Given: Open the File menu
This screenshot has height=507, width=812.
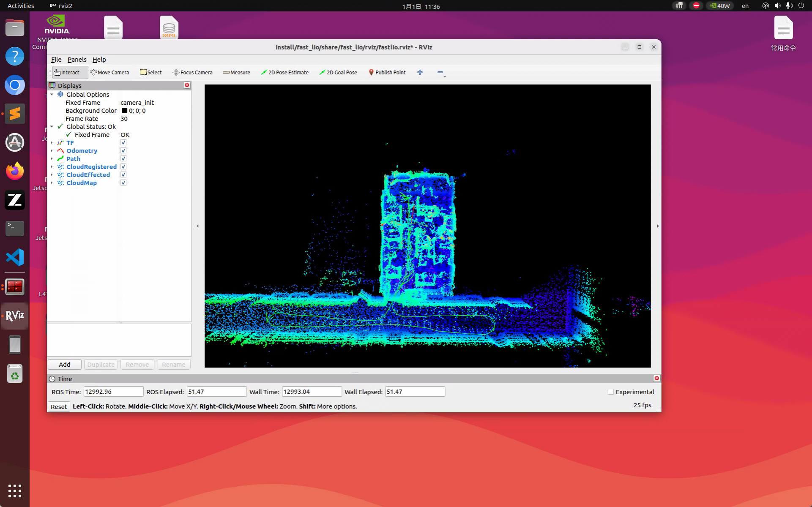Looking at the screenshot, I should 56,60.
